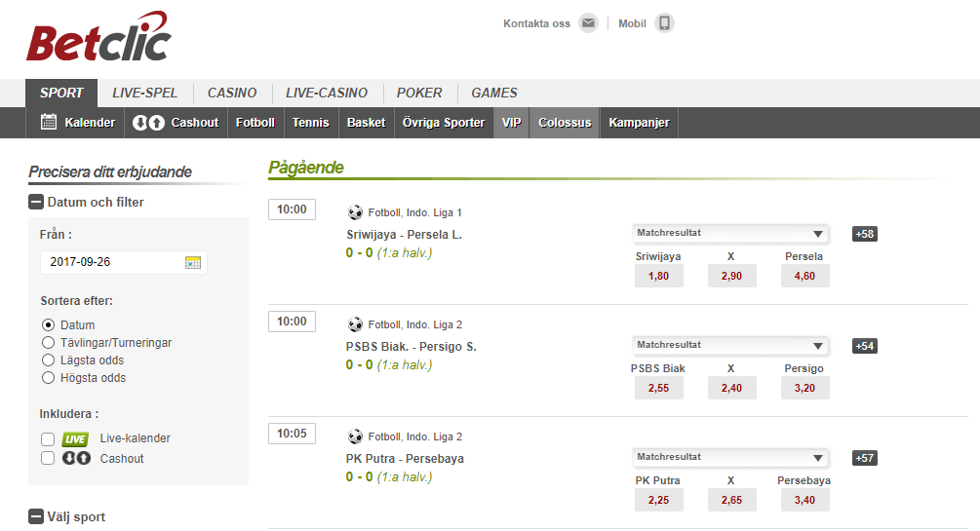This screenshot has height=531, width=980.
Task: Bet on PK Putra at odds 2,25
Action: click(x=659, y=500)
